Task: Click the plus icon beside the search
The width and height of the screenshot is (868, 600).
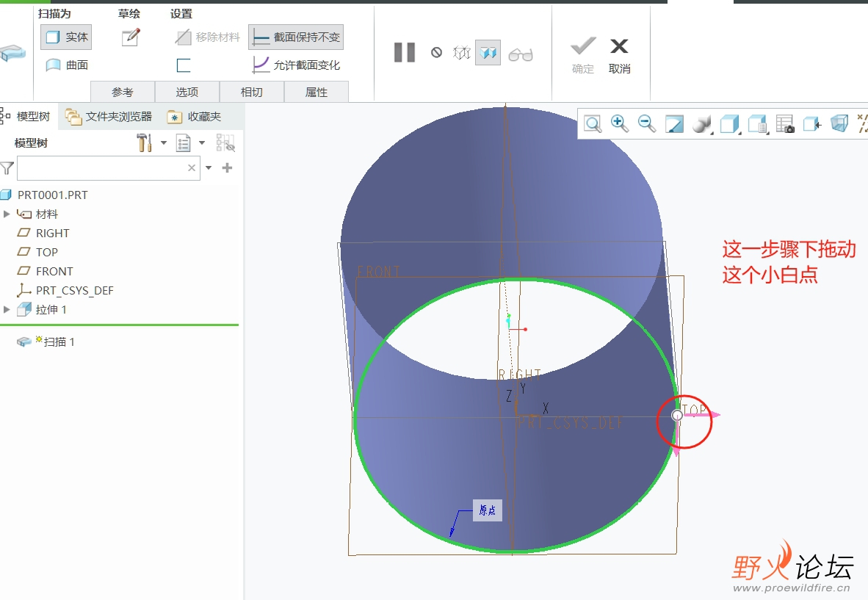Action: point(227,167)
